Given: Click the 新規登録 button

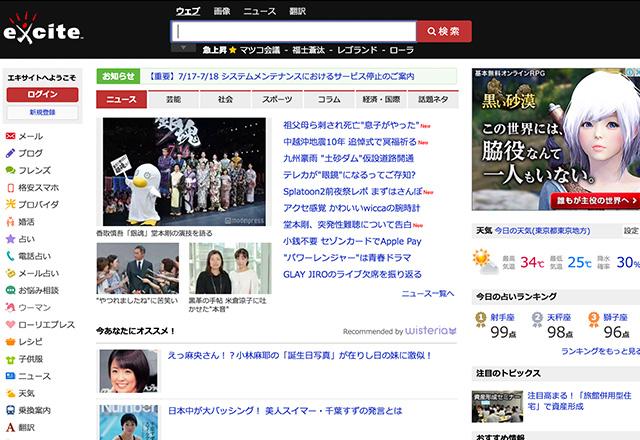Looking at the screenshot, I should tap(42, 112).
